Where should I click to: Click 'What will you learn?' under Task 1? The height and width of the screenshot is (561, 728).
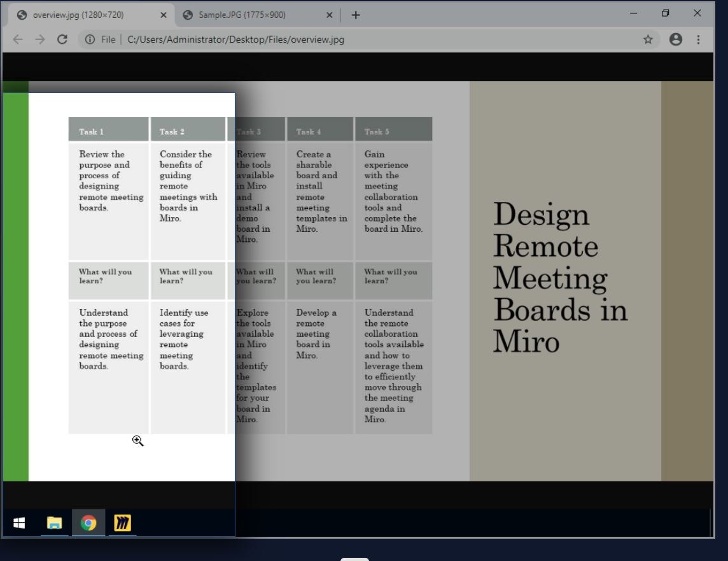109,280
